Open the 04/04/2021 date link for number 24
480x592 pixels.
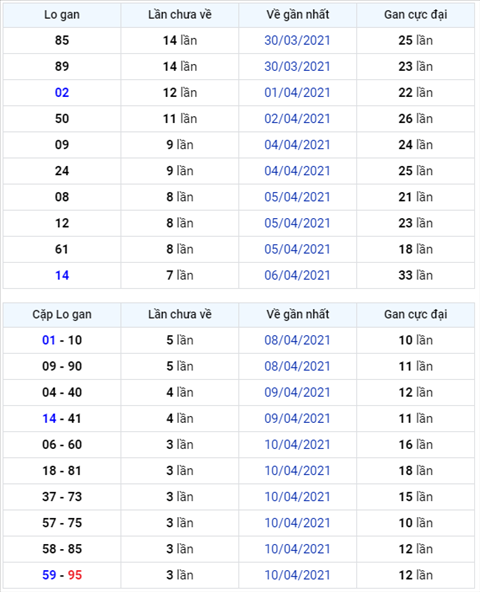coord(297,171)
